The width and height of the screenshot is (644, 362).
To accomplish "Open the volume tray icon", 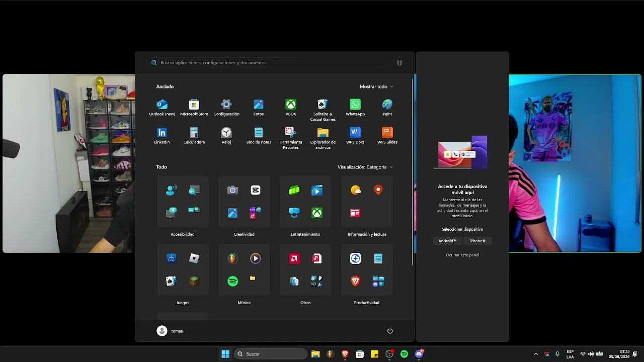I will 591,354.
